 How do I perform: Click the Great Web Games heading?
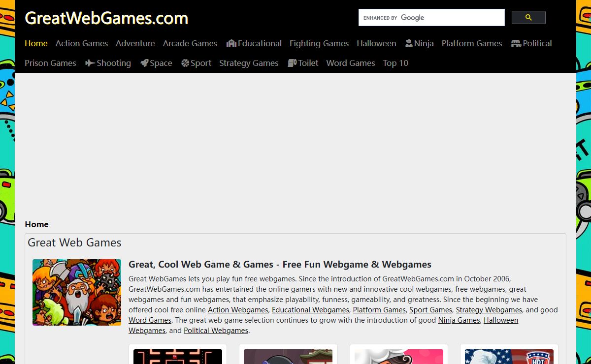point(74,243)
